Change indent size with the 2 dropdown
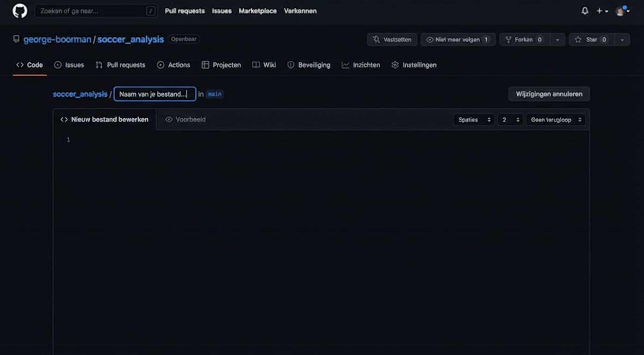The image size is (644, 355). coord(509,119)
